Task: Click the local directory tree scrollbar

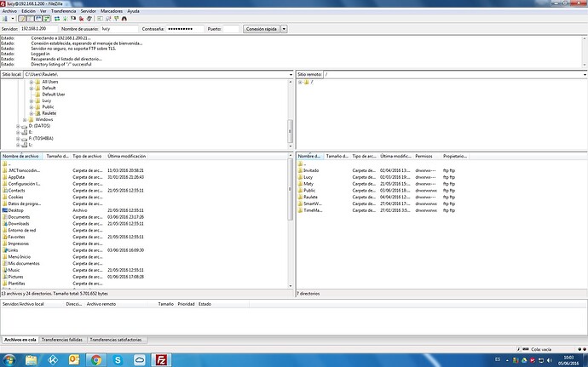Action: coord(291,132)
